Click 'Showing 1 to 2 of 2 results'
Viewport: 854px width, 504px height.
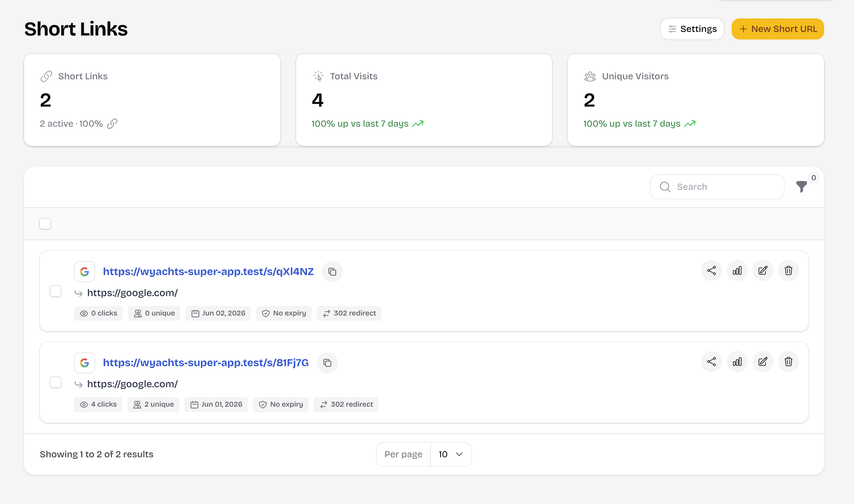[96, 454]
